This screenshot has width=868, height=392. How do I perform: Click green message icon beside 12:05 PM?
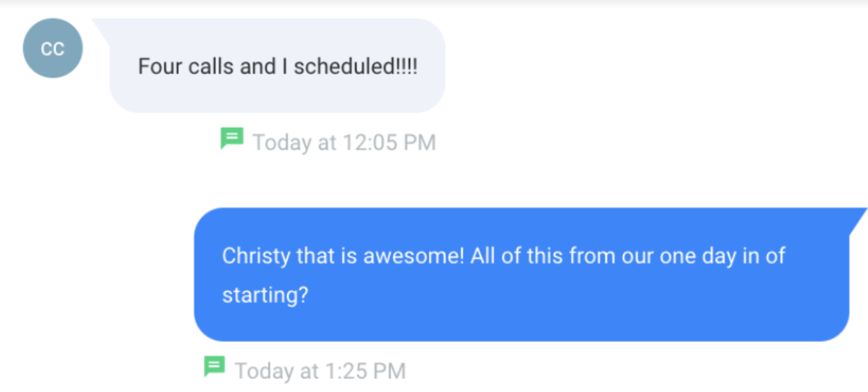(x=231, y=139)
